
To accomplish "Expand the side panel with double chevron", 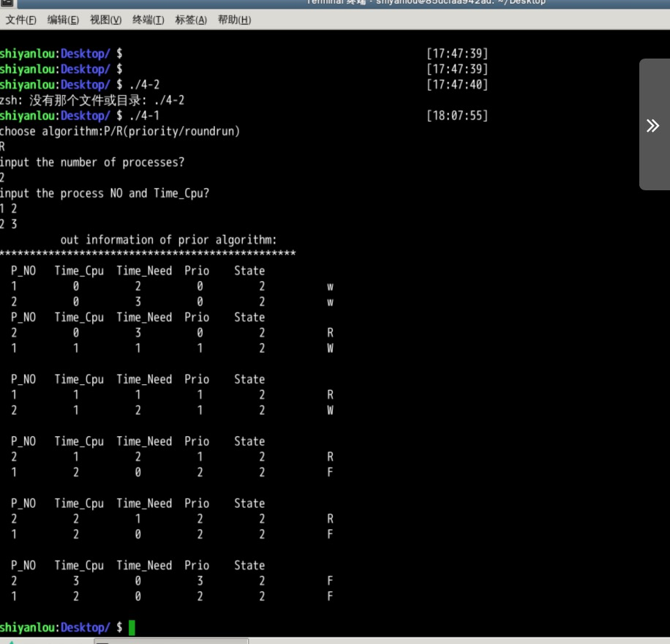I will pyautogui.click(x=653, y=125).
